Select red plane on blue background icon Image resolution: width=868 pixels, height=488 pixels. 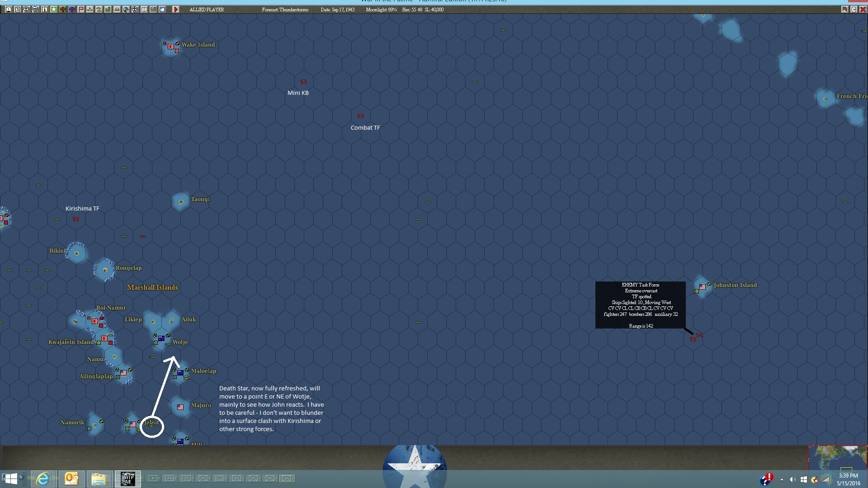point(72,9)
